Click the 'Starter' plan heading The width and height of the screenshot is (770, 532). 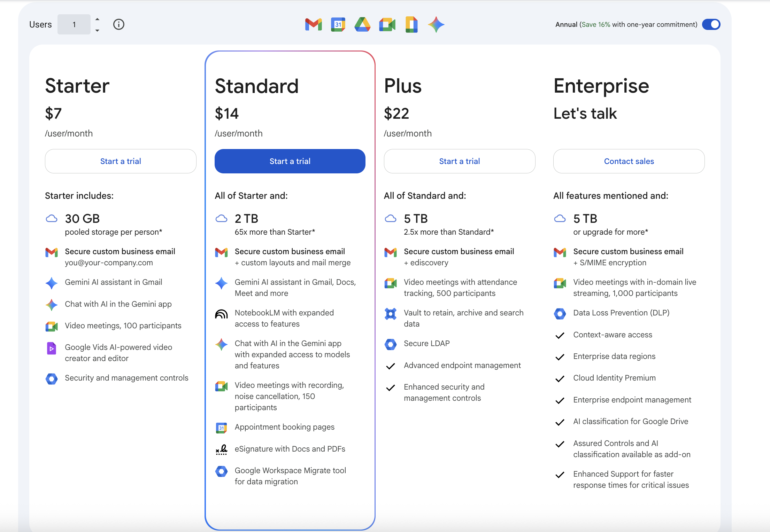pos(77,86)
